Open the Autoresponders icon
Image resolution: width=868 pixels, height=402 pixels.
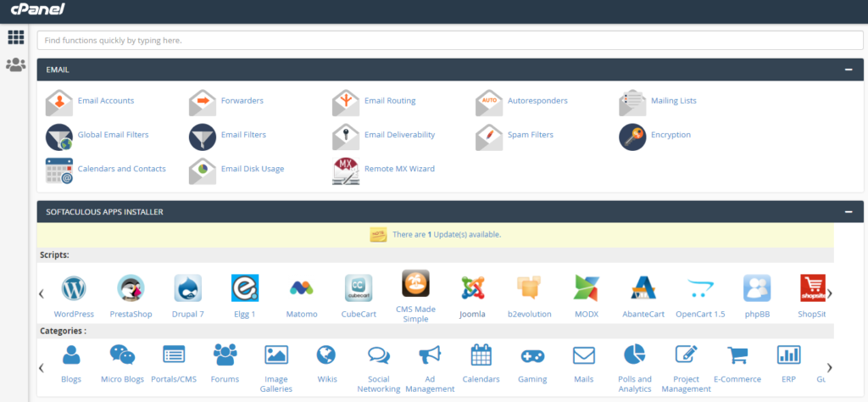coord(489,103)
